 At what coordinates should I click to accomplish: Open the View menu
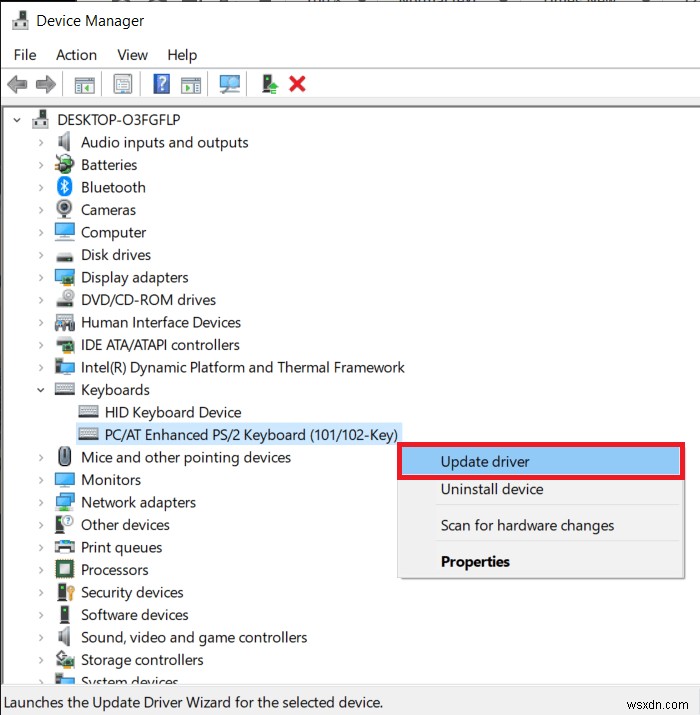coord(132,55)
